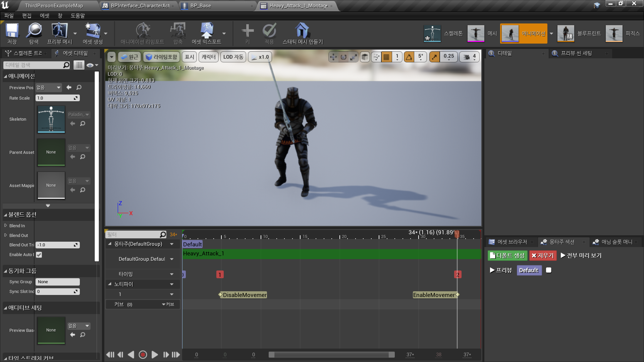Expand the Blend In property
Screen dimensions: 644x362
[x=6, y=226]
